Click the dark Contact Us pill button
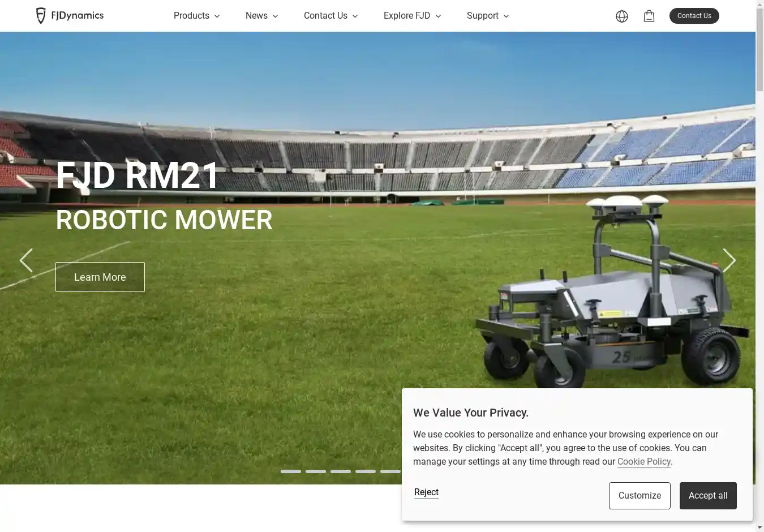The height and width of the screenshot is (532, 764). tap(694, 16)
